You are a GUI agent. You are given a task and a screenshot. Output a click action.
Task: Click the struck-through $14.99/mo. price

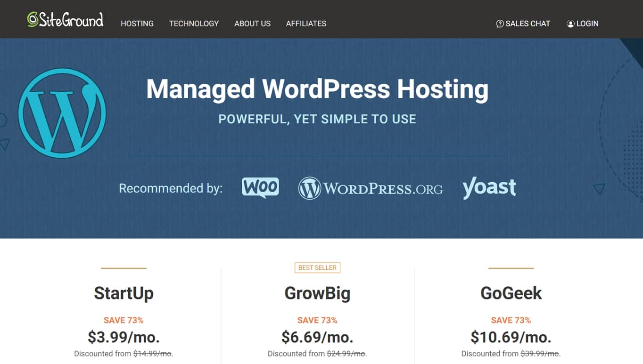[x=152, y=354]
